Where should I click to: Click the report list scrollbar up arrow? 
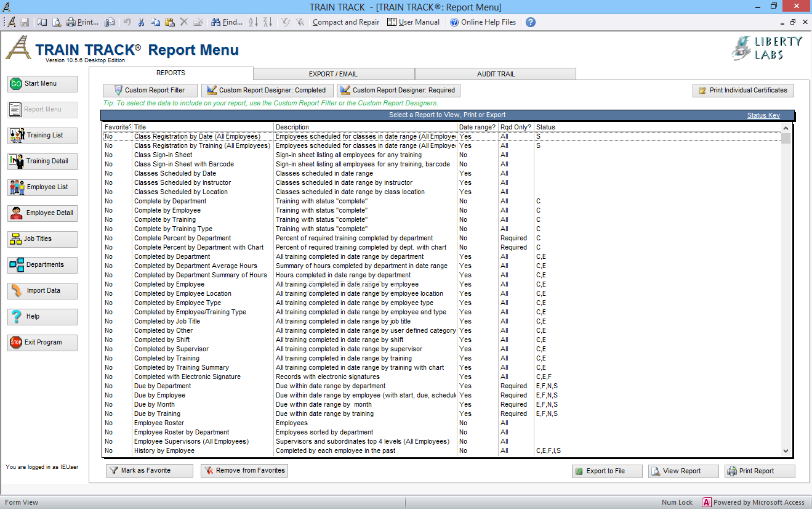pos(786,128)
